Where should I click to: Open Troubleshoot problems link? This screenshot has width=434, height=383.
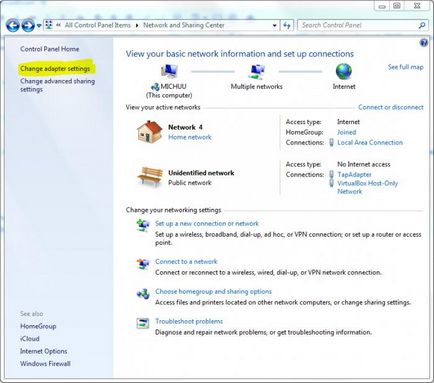pos(189,322)
